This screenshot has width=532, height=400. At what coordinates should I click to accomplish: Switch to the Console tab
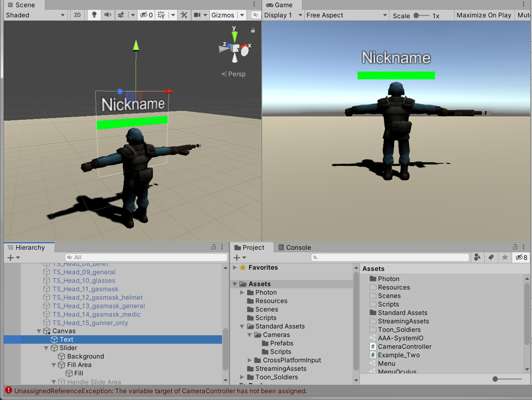tap(294, 248)
